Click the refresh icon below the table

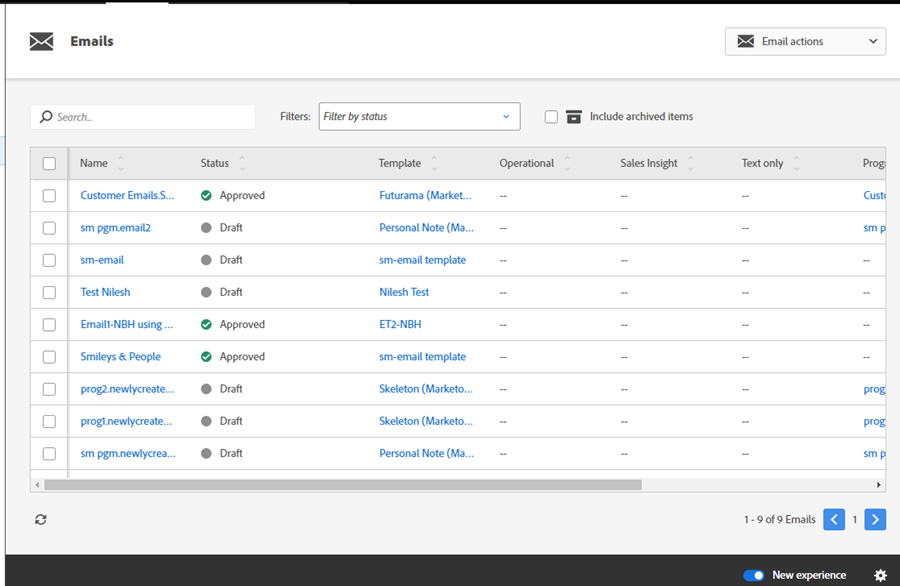tap(41, 519)
